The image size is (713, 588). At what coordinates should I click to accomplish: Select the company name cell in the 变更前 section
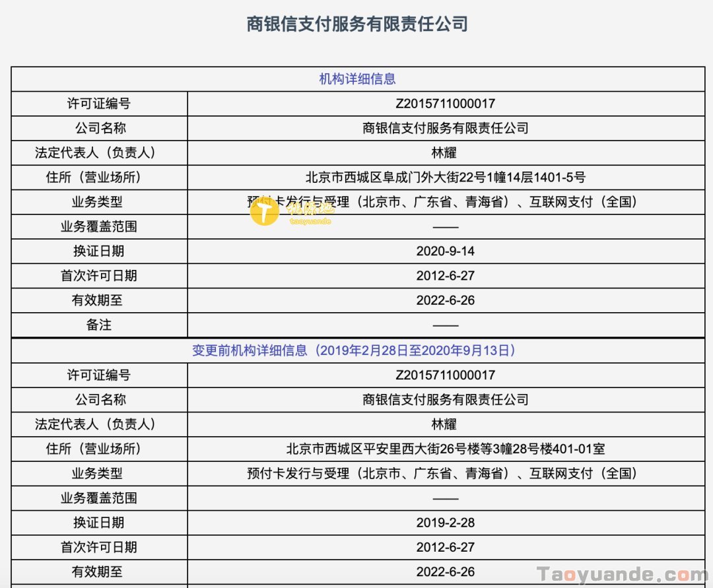point(445,400)
